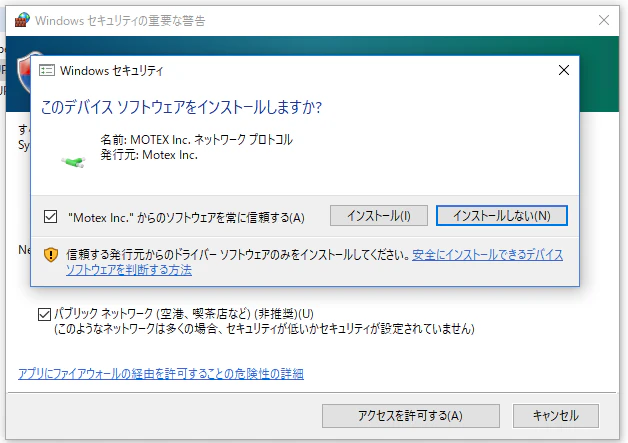Click the firewall brick globe title icon
This screenshot has height=443, width=628.
click(22, 20)
